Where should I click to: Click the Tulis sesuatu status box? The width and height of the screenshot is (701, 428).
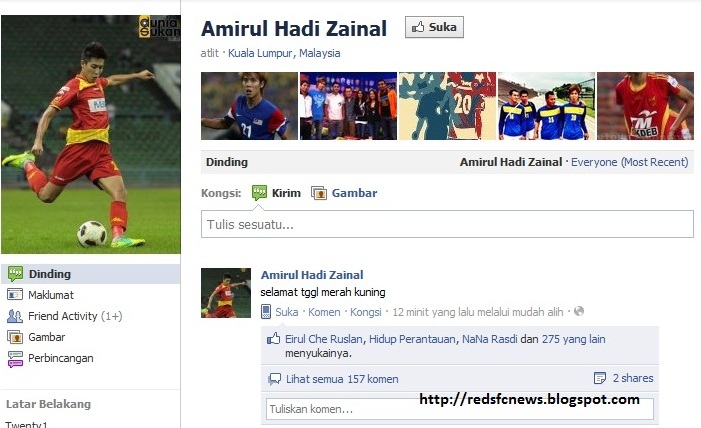coord(447,224)
